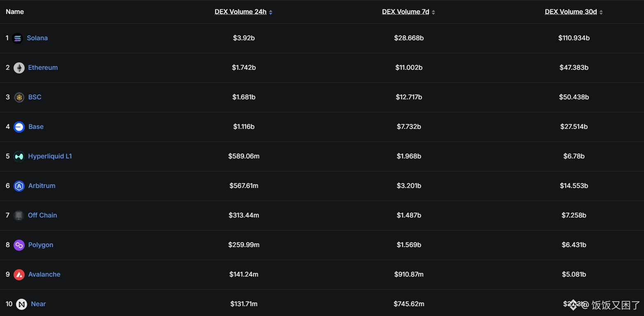Sort by DEX Volume 7d arrow
Viewport: 644px width, 316px height.
click(433, 12)
